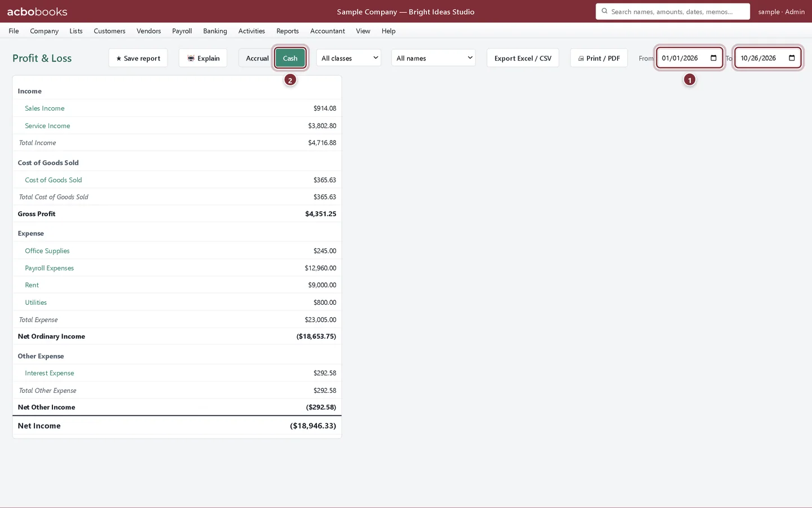Open the Payroll menu
This screenshot has height=508, width=812.
tap(182, 31)
